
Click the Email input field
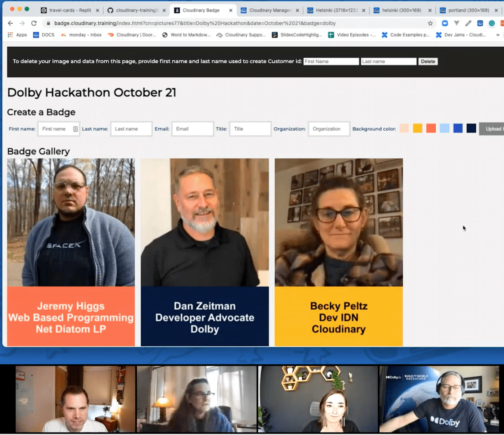[193, 129]
